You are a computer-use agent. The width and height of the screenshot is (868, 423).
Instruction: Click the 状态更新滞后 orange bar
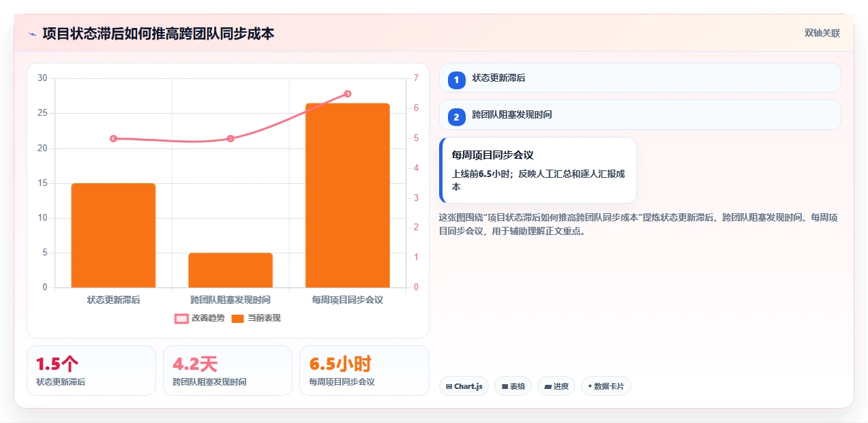coord(113,235)
